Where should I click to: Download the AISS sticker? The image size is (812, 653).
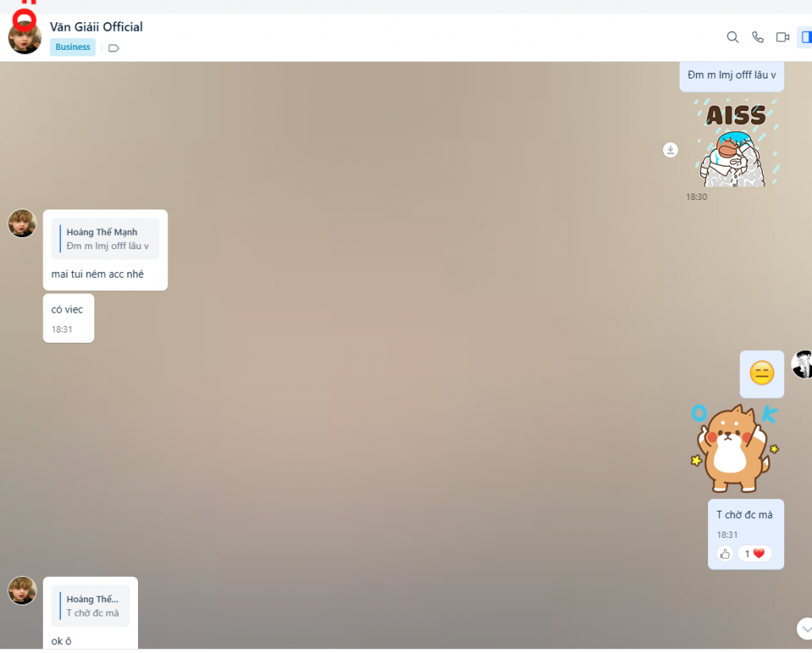670,150
